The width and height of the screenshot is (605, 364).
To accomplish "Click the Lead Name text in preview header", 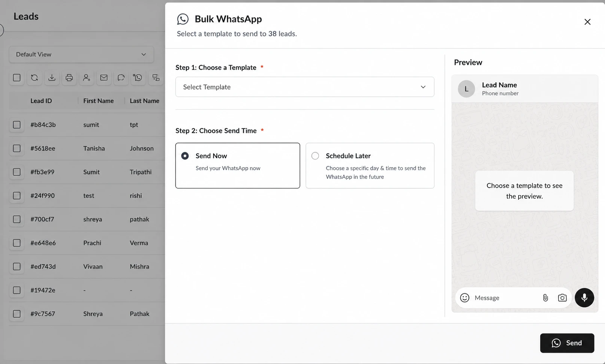I will [499, 85].
